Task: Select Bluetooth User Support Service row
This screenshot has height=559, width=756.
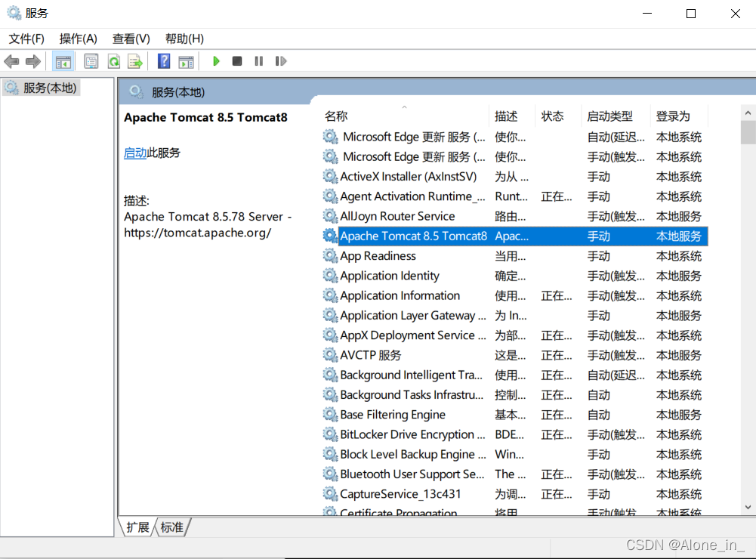Action: click(x=515, y=474)
